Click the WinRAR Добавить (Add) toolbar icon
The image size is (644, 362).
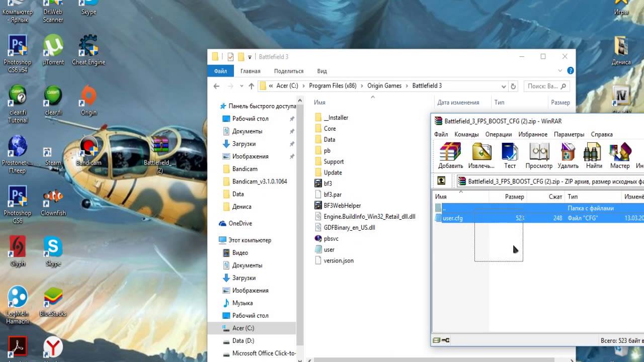click(450, 156)
